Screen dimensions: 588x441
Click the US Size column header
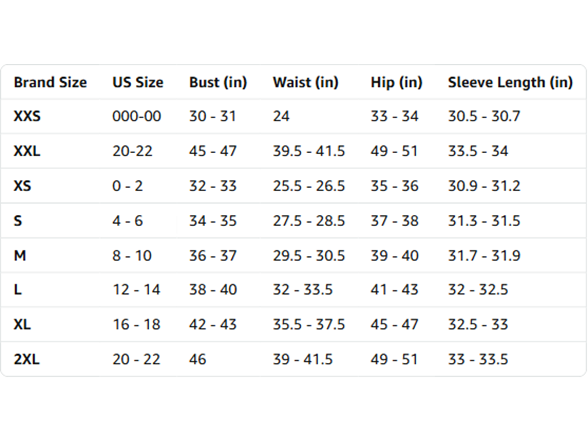pos(138,82)
